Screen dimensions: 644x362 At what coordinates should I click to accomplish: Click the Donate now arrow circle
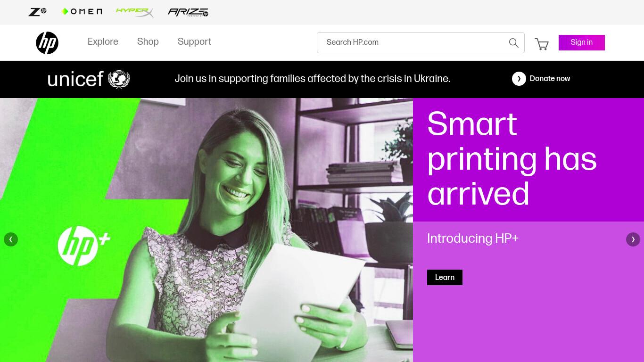coord(519,79)
